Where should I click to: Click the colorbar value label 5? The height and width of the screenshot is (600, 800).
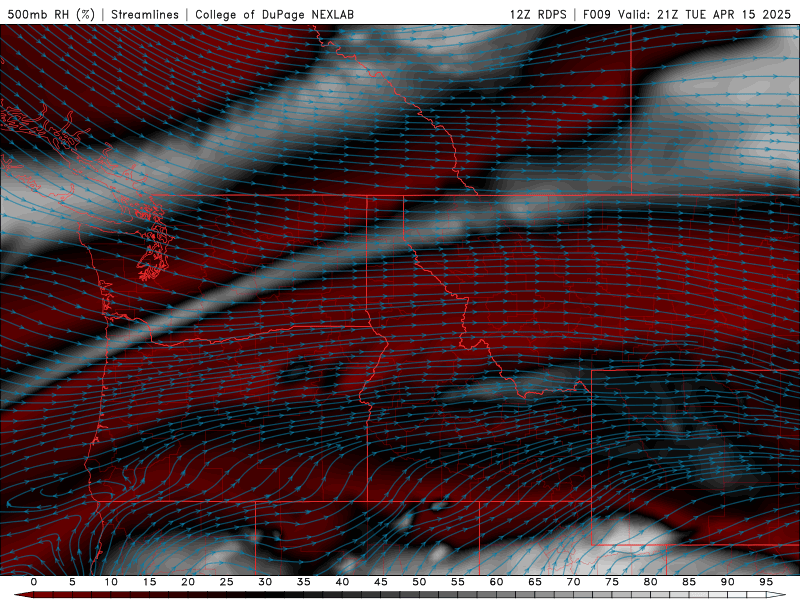tap(72, 582)
